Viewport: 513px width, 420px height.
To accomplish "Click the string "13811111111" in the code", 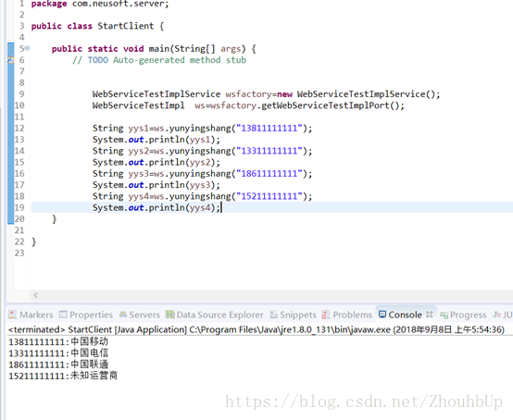I will [x=269, y=128].
